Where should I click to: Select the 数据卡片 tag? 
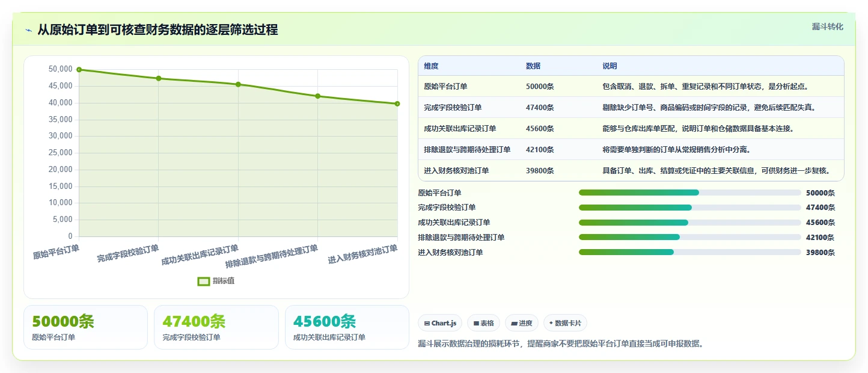click(x=565, y=323)
